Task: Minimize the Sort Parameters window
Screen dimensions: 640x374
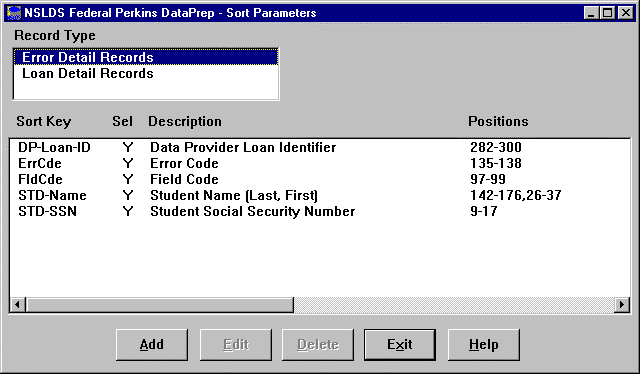Action: 591,13
